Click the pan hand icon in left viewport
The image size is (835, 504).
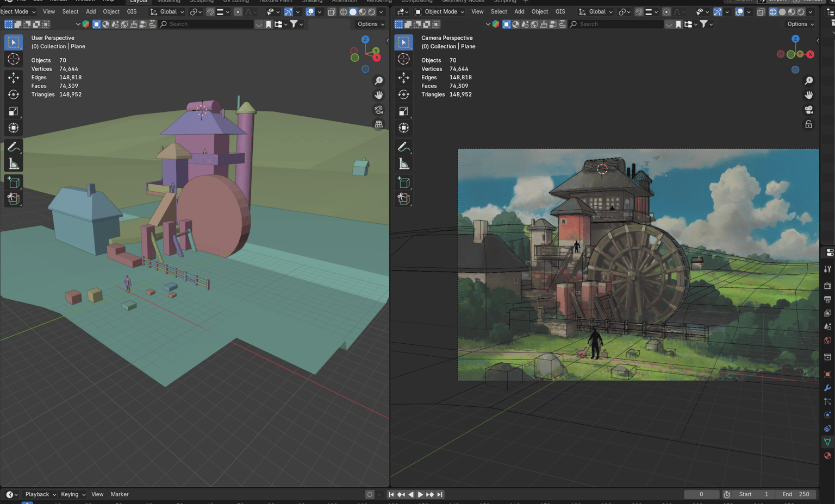point(379,95)
